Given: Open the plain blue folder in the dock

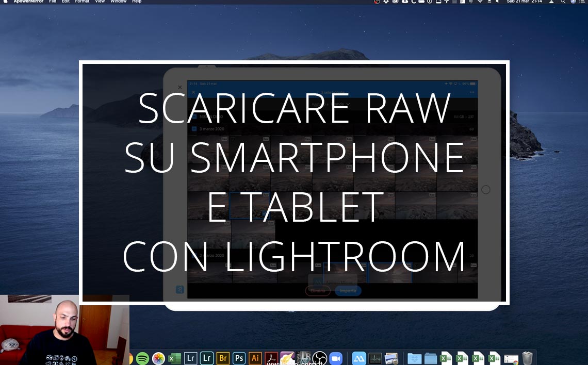Looking at the screenshot, I should pos(431,359).
